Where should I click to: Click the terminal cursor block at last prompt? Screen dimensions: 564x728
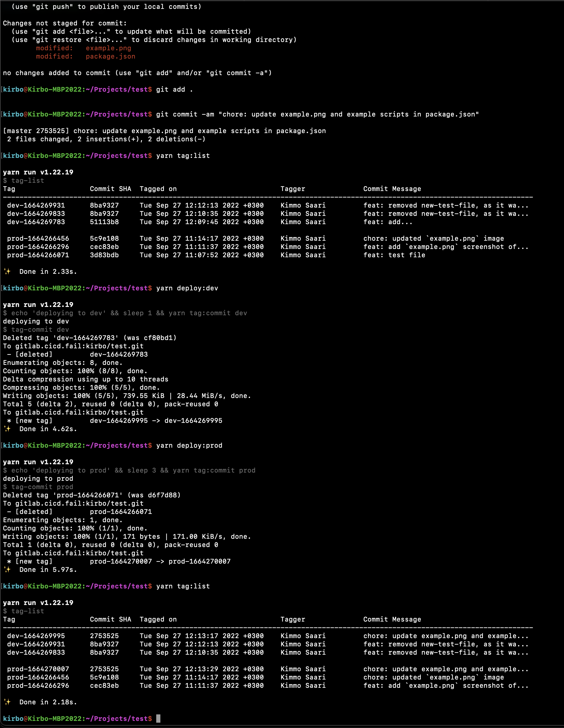tap(158, 719)
